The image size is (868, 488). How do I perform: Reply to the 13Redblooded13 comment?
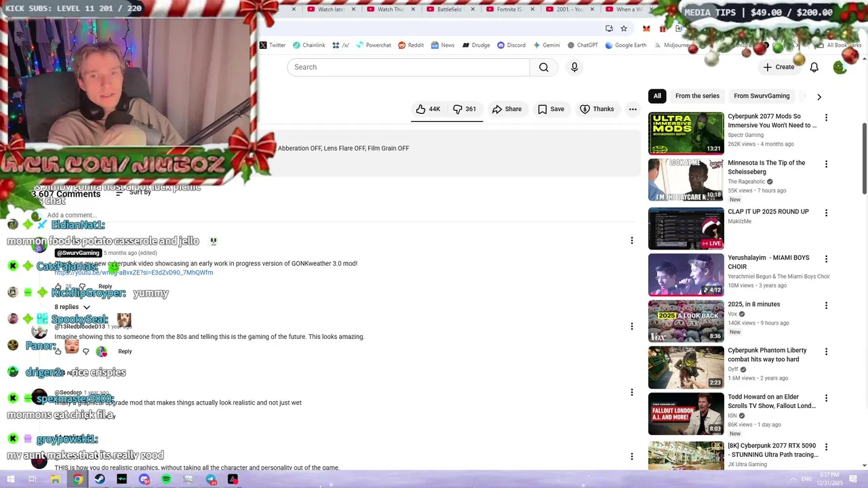point(125,351)
